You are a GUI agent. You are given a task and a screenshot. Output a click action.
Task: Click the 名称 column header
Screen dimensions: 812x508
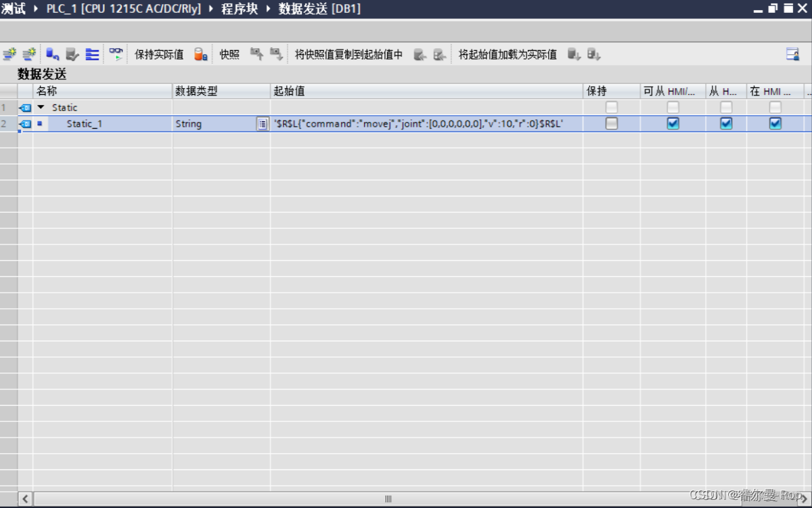pos(103,91)
